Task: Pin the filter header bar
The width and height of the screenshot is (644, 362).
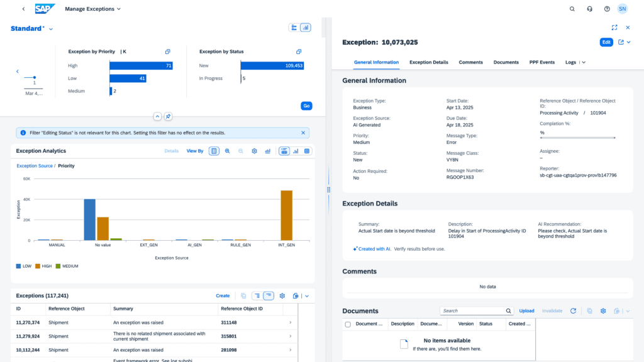Action: (x=168, y=116)
